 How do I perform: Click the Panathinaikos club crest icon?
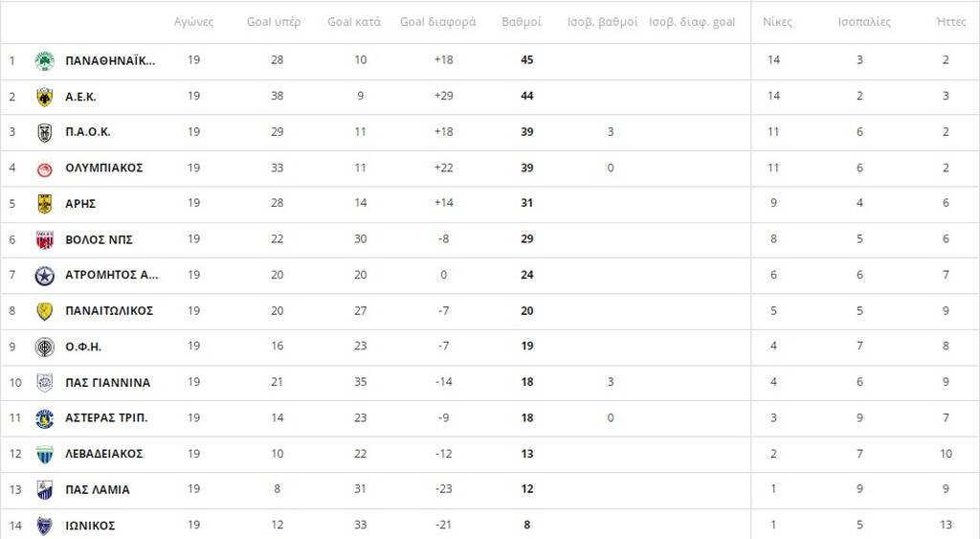point(44,60)
